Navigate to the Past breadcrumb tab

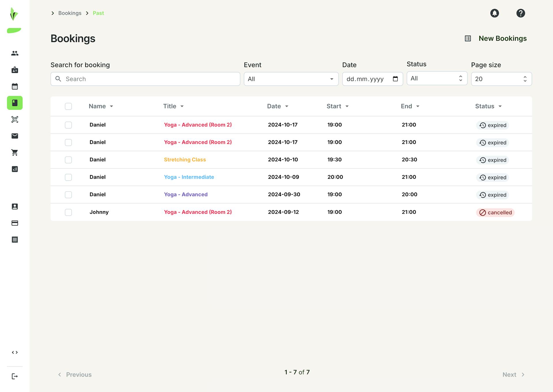[x=98, y=13]
